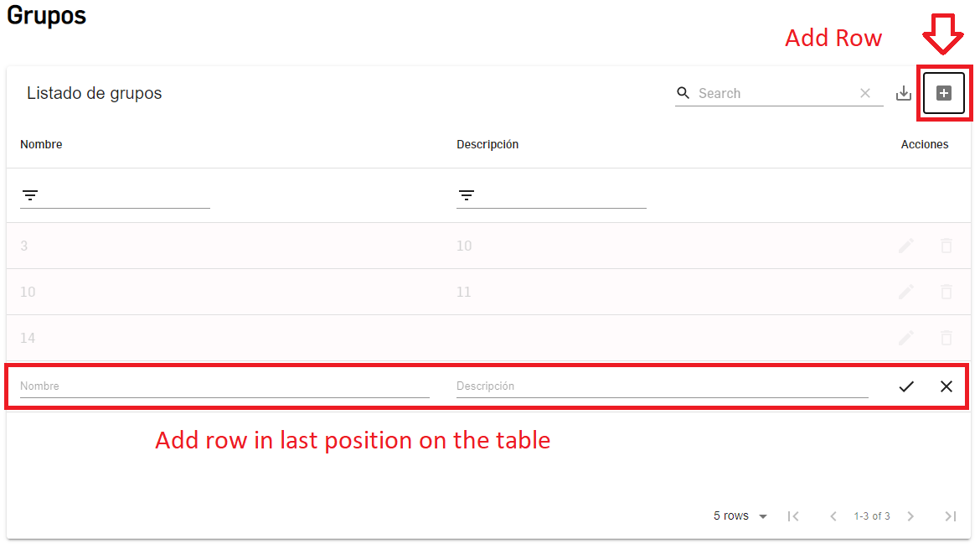This screenshot has height=544, width=980.
Task: Open the filter icon under Descripción column
Action: coord(467,194)
